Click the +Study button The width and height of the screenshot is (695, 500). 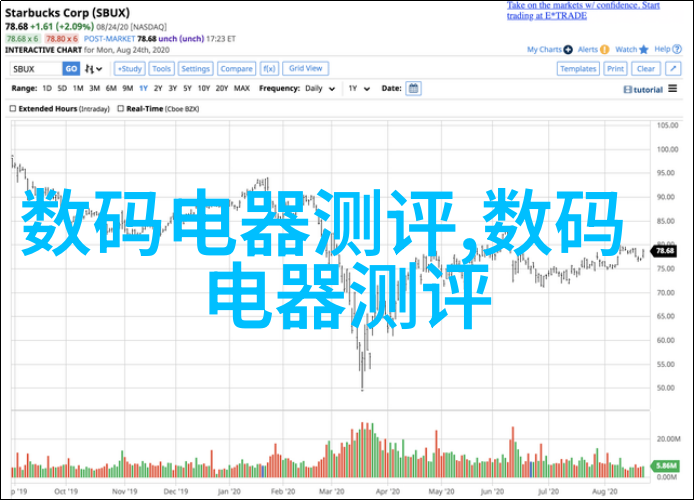click(129, 69)
